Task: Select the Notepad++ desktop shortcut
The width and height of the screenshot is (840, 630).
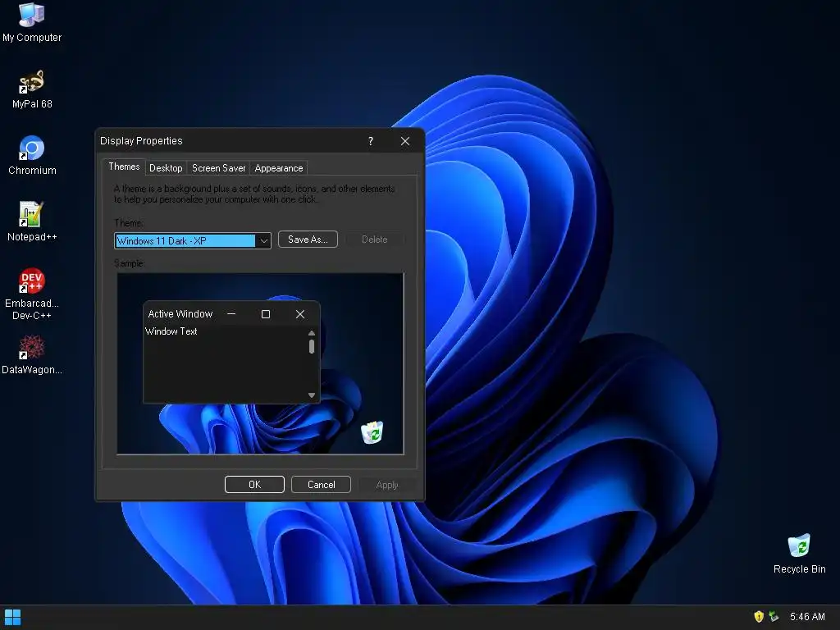Action: 32,221
